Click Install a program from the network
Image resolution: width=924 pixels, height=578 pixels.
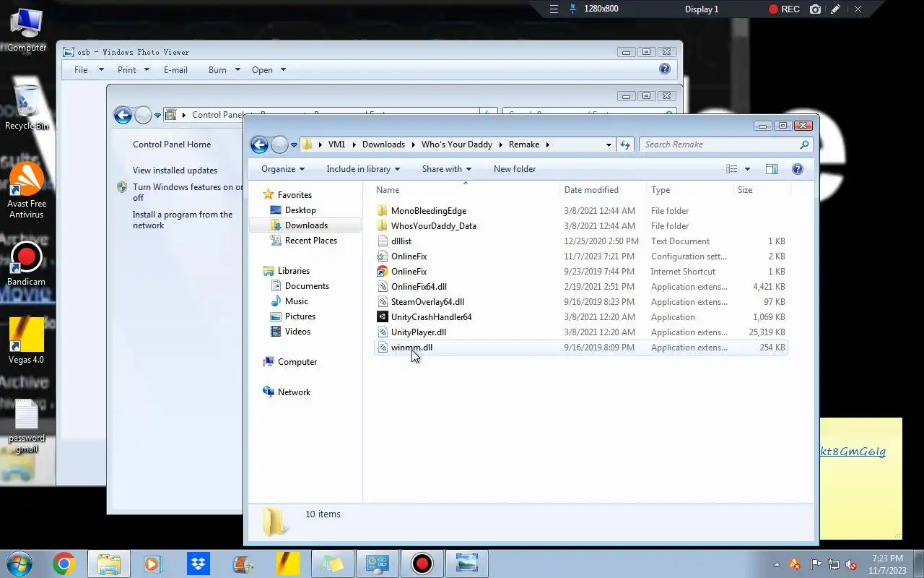(183, 220)
